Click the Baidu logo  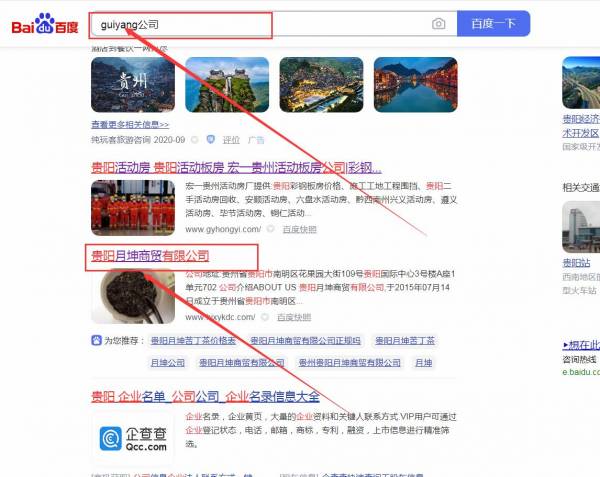[44, 23]
